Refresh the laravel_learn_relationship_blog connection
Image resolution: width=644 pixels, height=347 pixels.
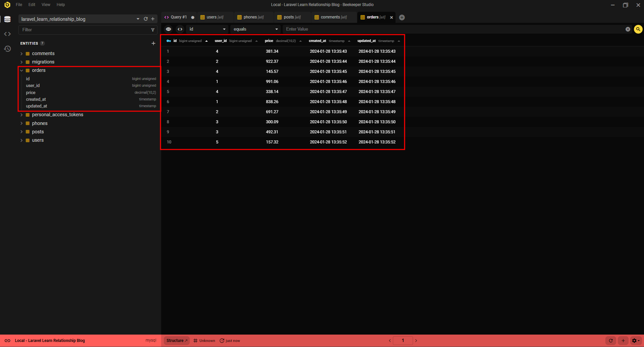[146, 19]
